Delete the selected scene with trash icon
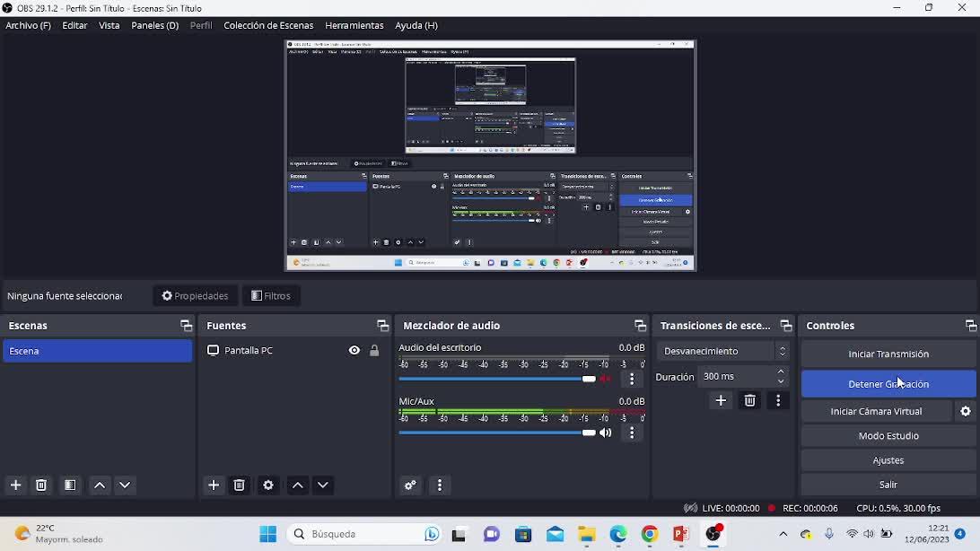980x551 pixels. pos(41,485)
